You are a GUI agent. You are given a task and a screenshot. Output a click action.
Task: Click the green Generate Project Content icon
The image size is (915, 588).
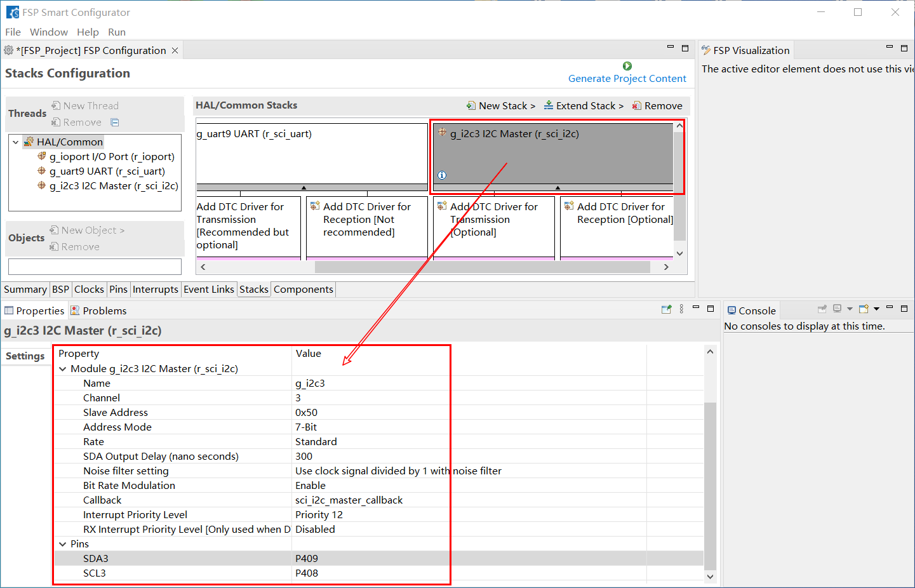click(627, 66)
